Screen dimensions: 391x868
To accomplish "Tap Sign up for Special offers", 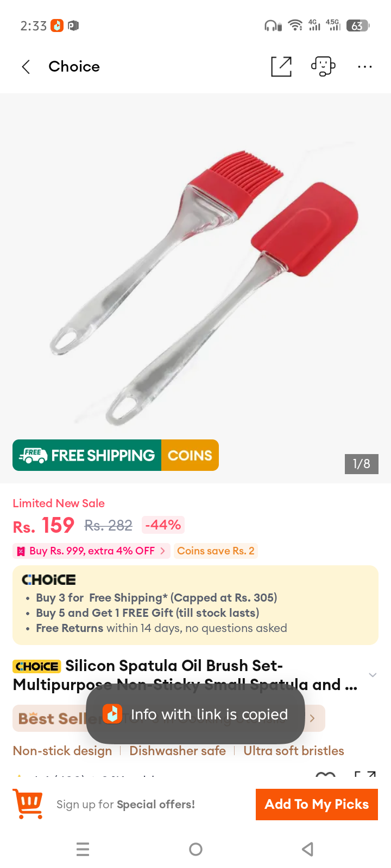I will pos(125,805).
